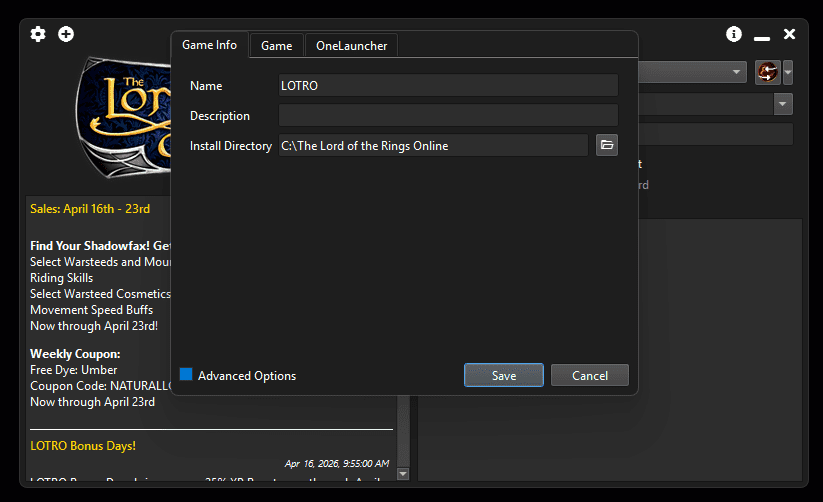823x502 pixels.
Task: Click the Weekly Coupon: heading
Action: 75,354
